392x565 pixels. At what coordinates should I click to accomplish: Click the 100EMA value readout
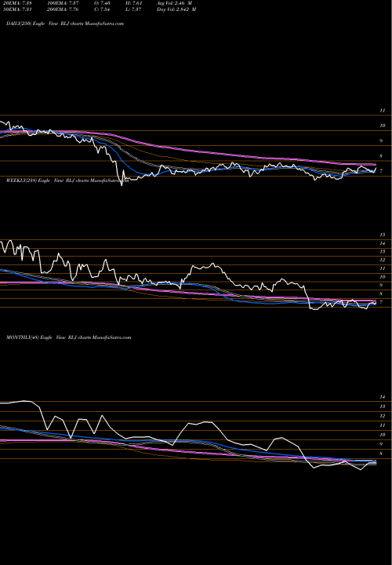(x=63, y=3)
